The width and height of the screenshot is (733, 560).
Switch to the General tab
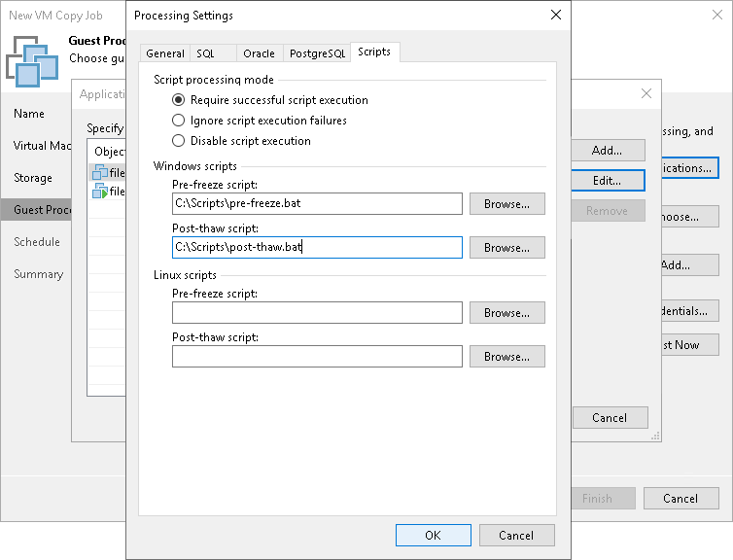(164, 53)
